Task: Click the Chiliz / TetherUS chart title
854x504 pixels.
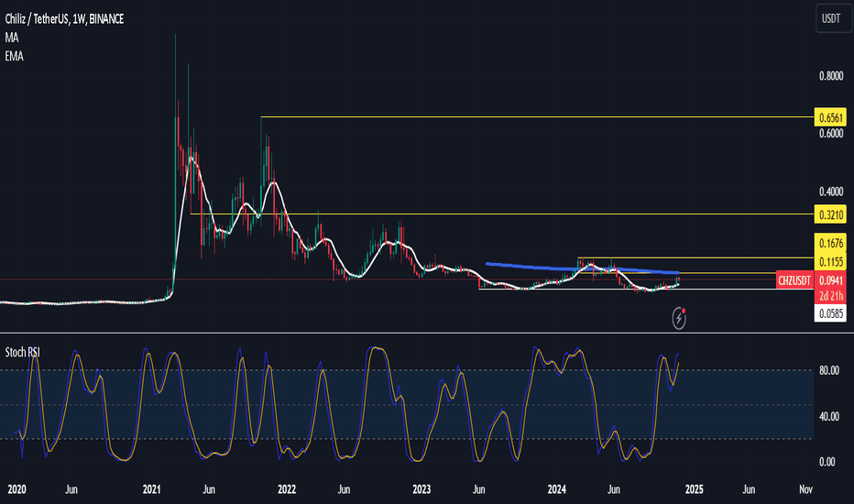Action: (x=64, y=19)
